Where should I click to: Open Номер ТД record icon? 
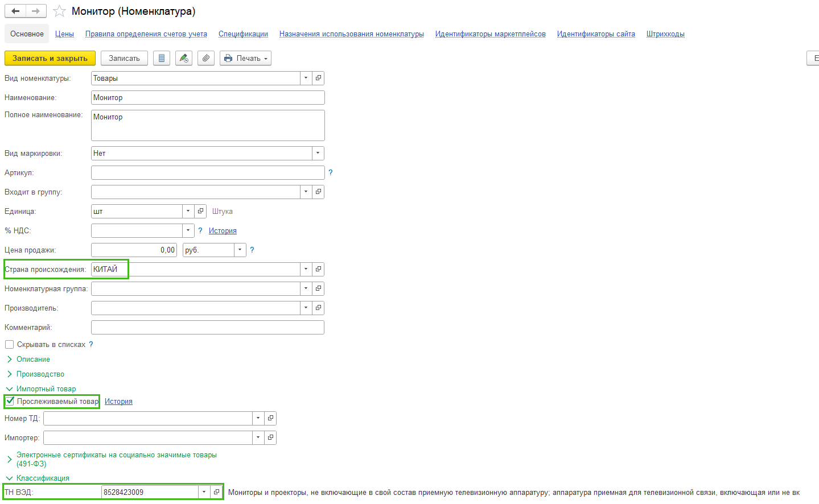270,418
